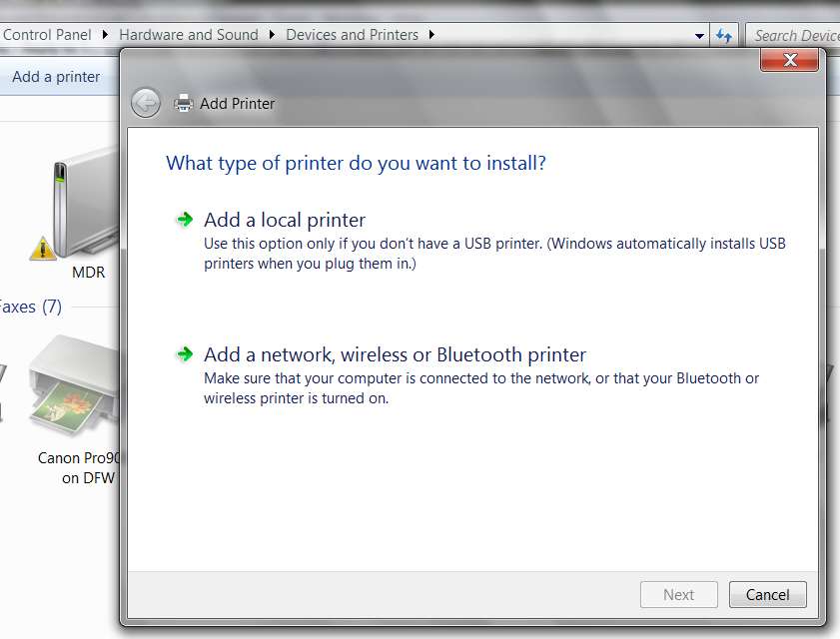Click green arrow next to local printer option
This screenshot has width=840, height=639.
pyautogui.click(x=185, y=220)
